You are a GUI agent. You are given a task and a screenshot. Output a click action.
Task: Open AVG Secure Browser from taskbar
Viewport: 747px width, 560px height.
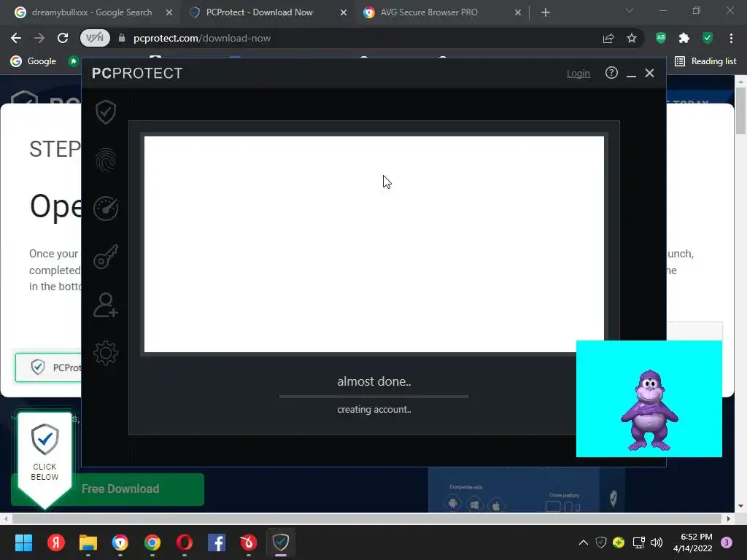click(120, 542)
